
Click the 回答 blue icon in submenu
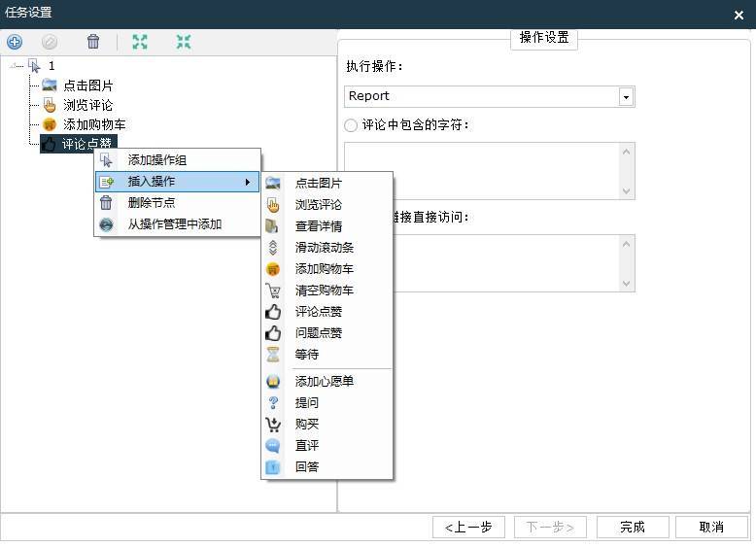273,466
